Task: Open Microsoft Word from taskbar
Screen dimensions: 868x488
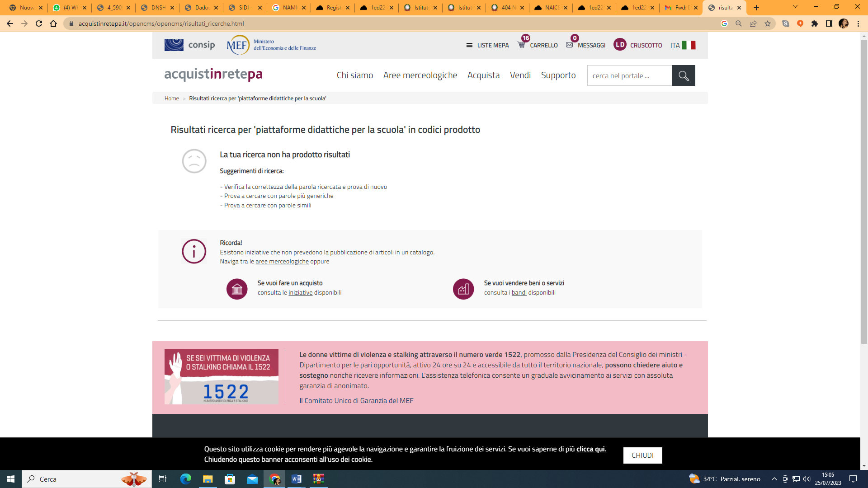Action: [x=297, y=479]
